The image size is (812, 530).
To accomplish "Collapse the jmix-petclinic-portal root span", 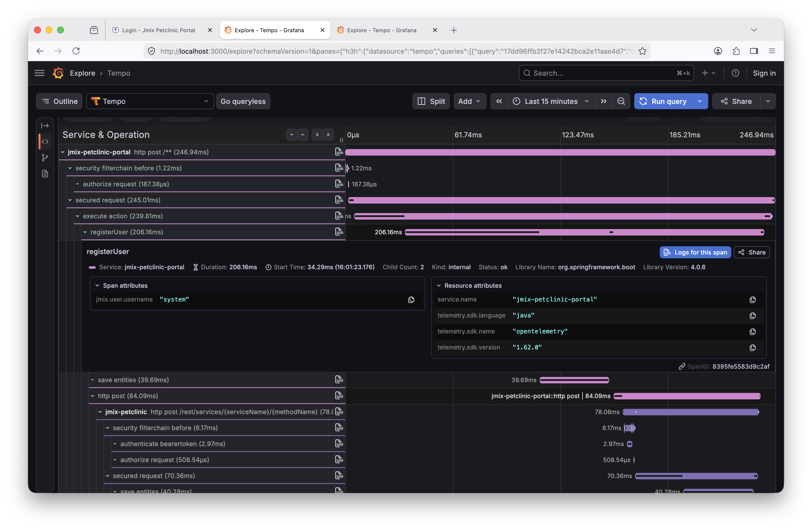I will [62, 152].
